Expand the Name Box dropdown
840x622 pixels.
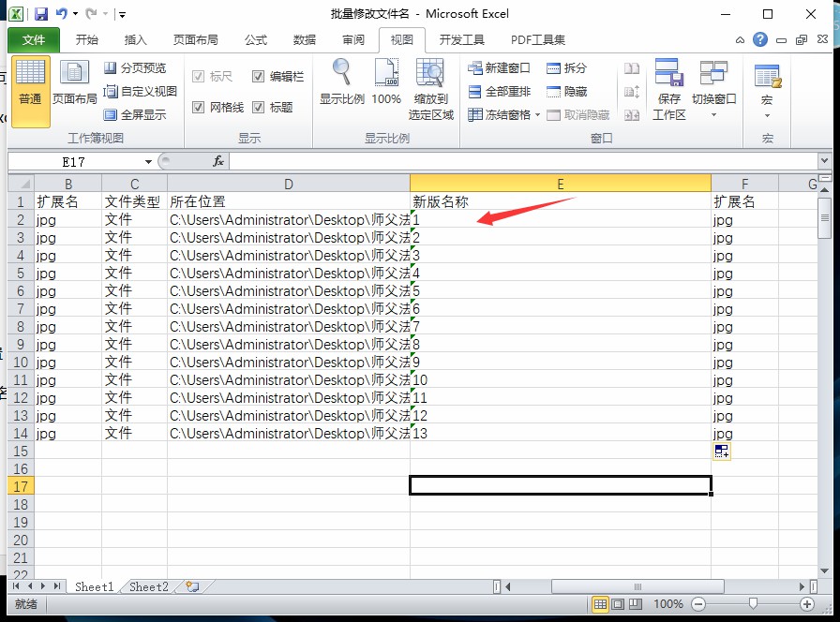tap(148, 162)
